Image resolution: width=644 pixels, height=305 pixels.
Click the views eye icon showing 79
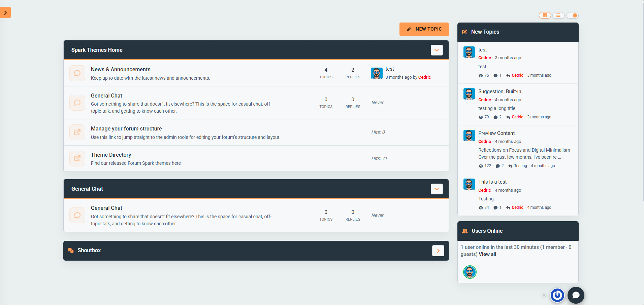coord(481,117)
